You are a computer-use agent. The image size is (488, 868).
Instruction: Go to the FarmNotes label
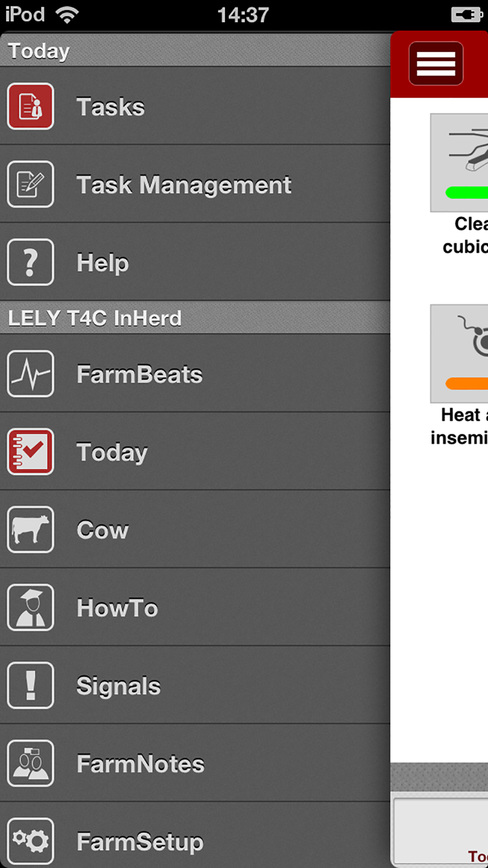(141, 764)
